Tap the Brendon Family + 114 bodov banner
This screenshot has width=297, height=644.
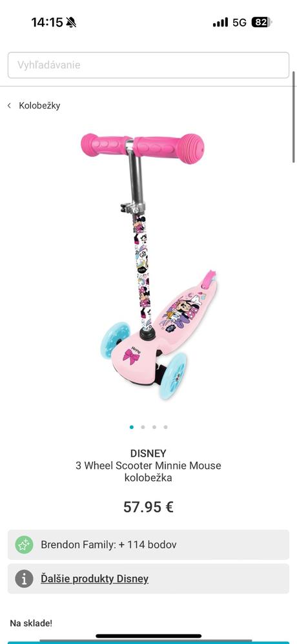[148, 545]
